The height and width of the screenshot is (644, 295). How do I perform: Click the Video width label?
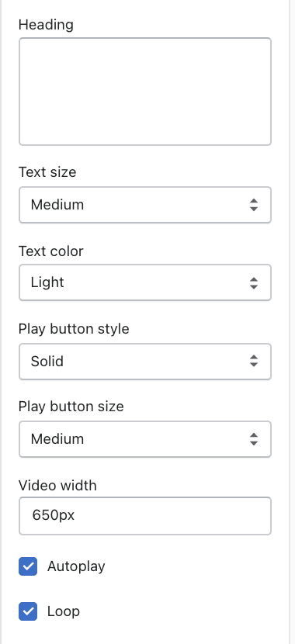[x=57, y=486]
